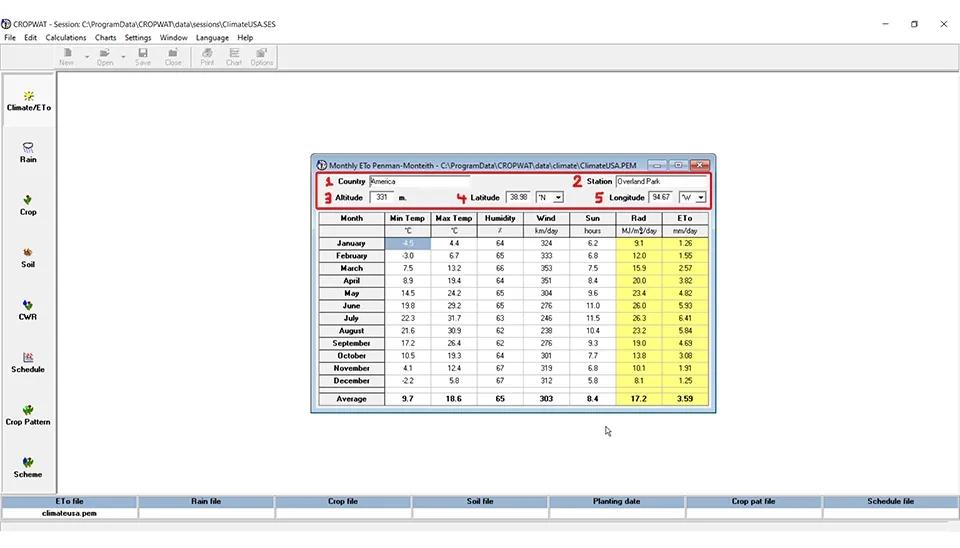The height and width of the screenshot is (548, 960).
Task: Click the Chart toolbar icon
Action: (x=234, y=57)
